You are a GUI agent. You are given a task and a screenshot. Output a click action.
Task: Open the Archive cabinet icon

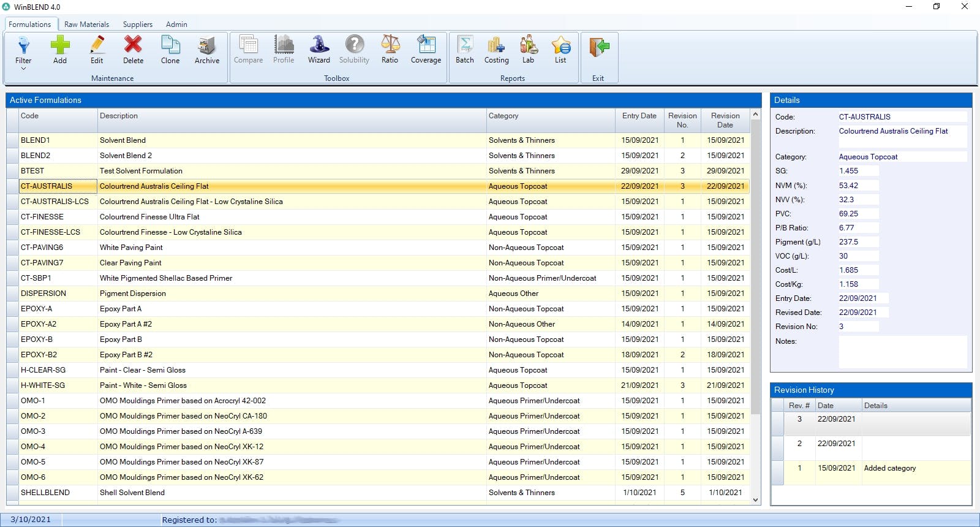(207, 49)
